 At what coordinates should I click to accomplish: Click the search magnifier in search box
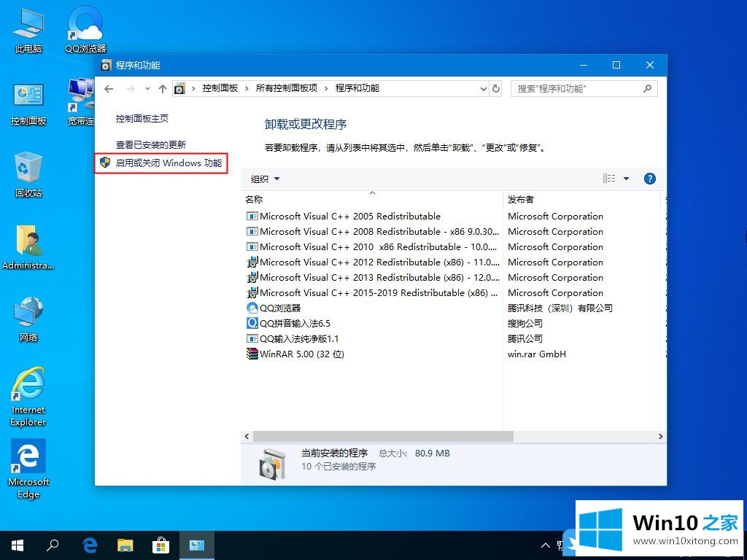pos(647,88)
